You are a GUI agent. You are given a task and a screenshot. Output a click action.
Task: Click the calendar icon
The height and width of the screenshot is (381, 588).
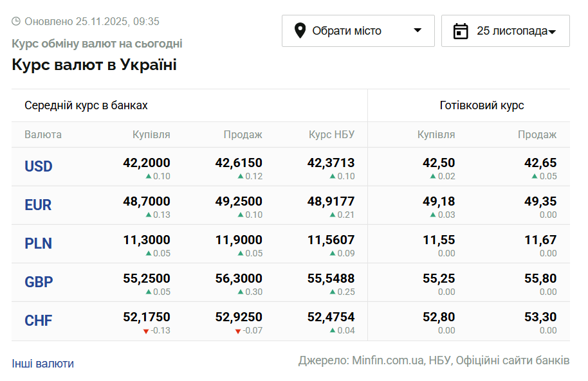pos(461,31)
